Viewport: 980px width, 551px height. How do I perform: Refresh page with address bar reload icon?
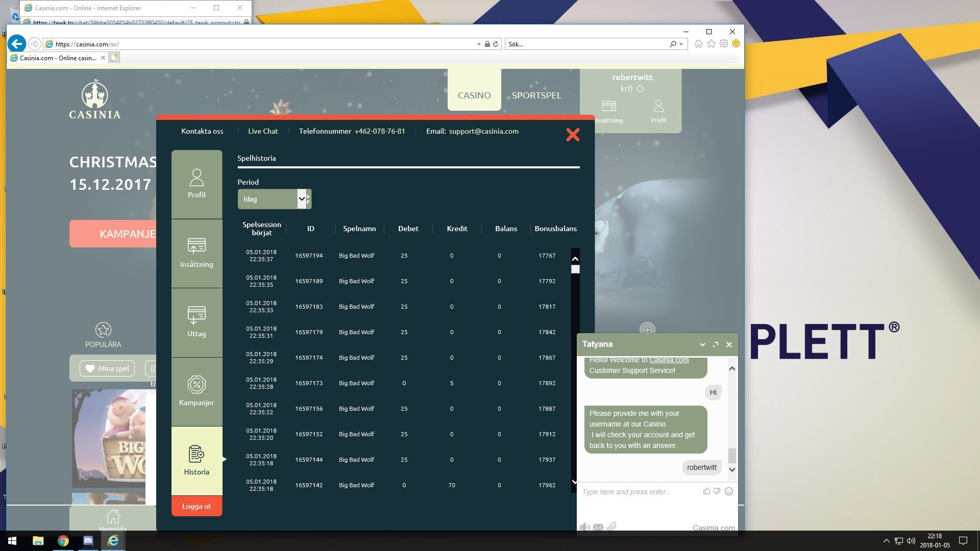[x=496, y=44]
